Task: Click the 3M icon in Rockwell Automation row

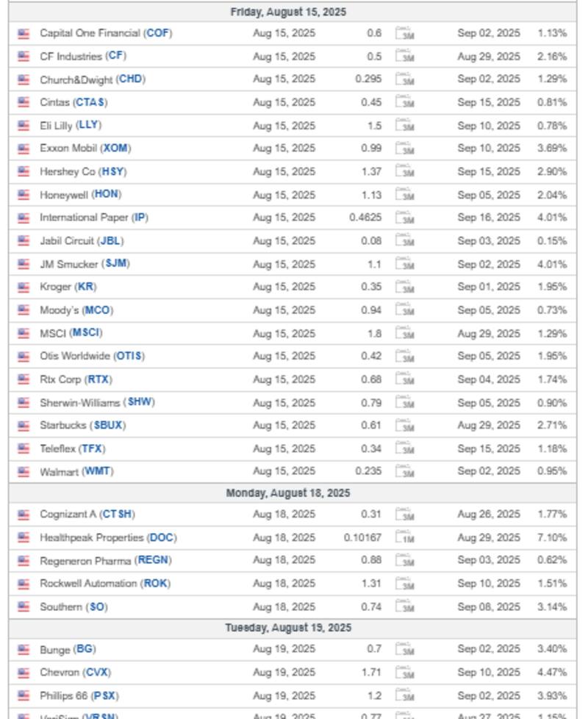Action: tap(405, 584)
